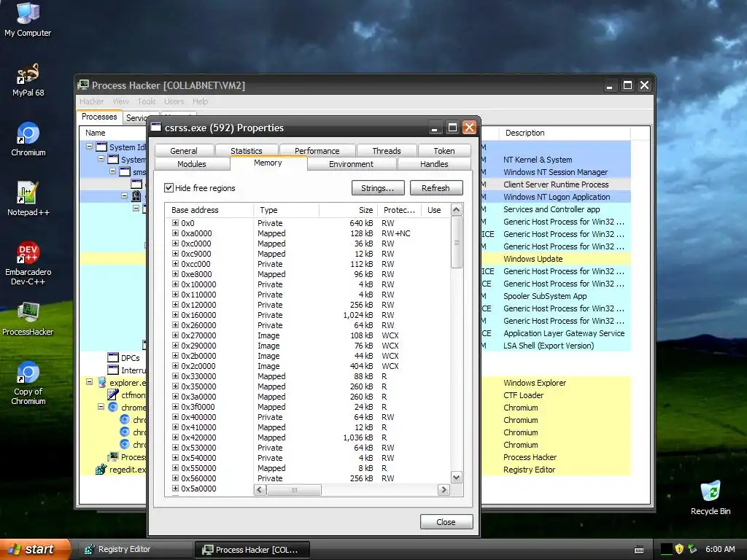The height and width of the screenshot is (560, 747).
Task: Click the system clock showing 6:00 AM
Action: coord(720,549)
